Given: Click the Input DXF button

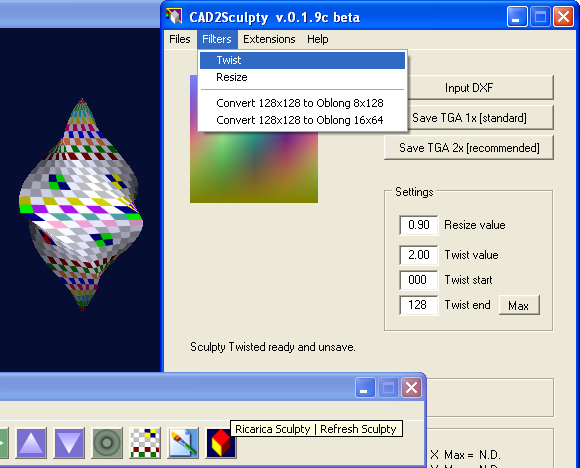Looking at the screenshot, I should 480,87.
